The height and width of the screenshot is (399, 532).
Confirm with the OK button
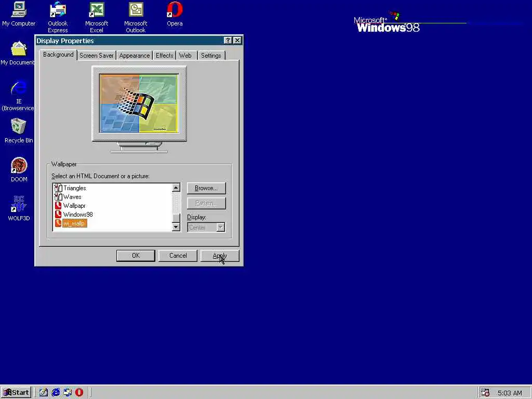pos(136,256)
